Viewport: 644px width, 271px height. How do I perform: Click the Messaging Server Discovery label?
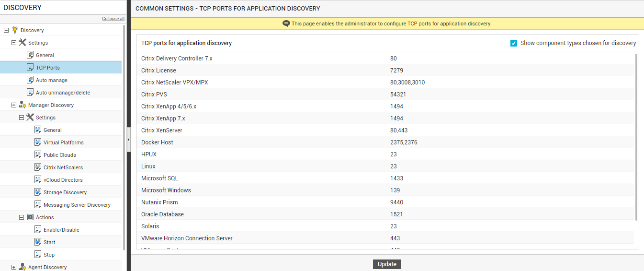click(77, 205)
